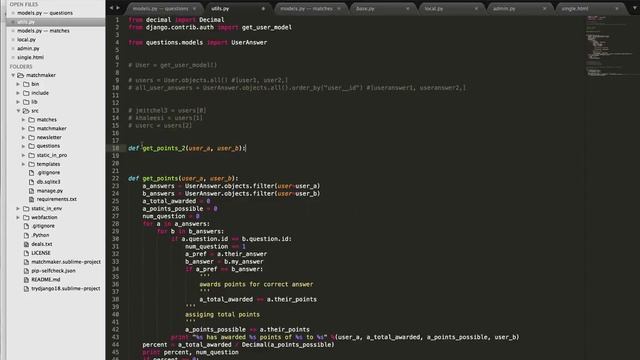Click the file icon next to README.md
This screenshot has height=360, width=640.
(x=27, y=280)
